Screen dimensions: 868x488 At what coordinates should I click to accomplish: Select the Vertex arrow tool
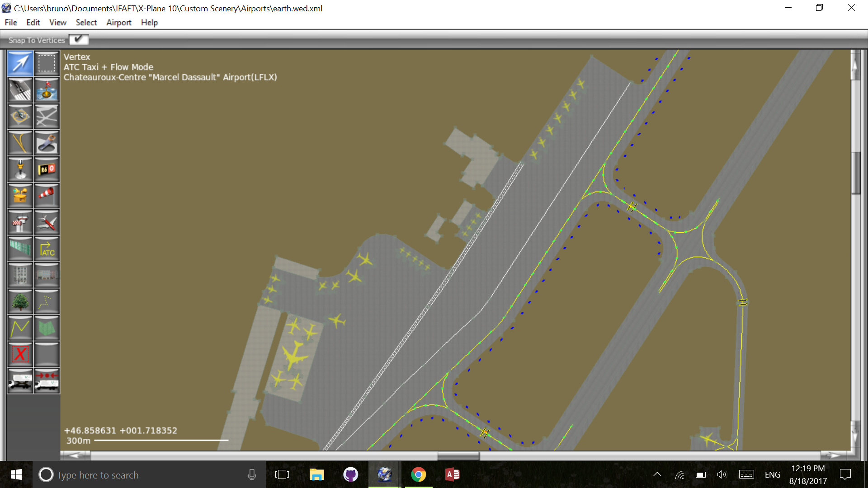pyautogui.click(x=20, y=63)
